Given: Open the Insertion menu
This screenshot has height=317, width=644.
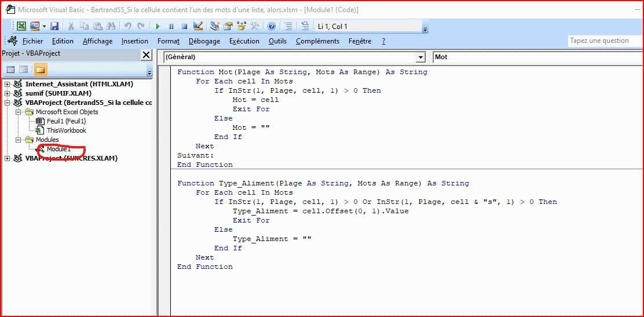Looking at the screenshot, I should pos(135,41).
